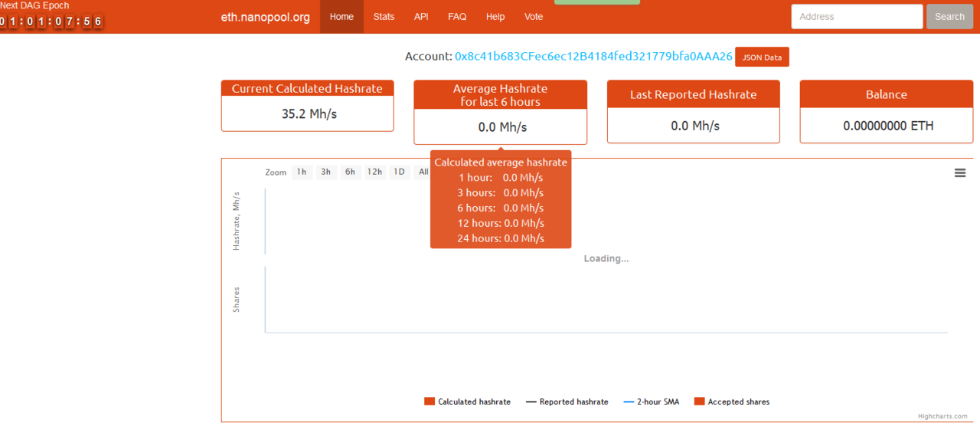This screenshot has width=980, height=423.
Task: Set chart zoom to 12h
Action: coord(374,172)
